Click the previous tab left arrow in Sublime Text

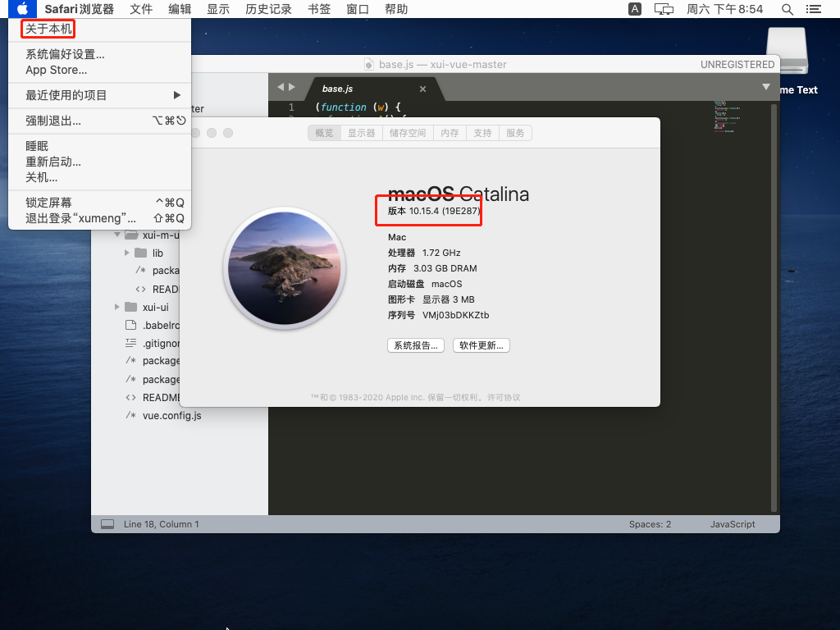pyautogui.click(x=281, y=87)
